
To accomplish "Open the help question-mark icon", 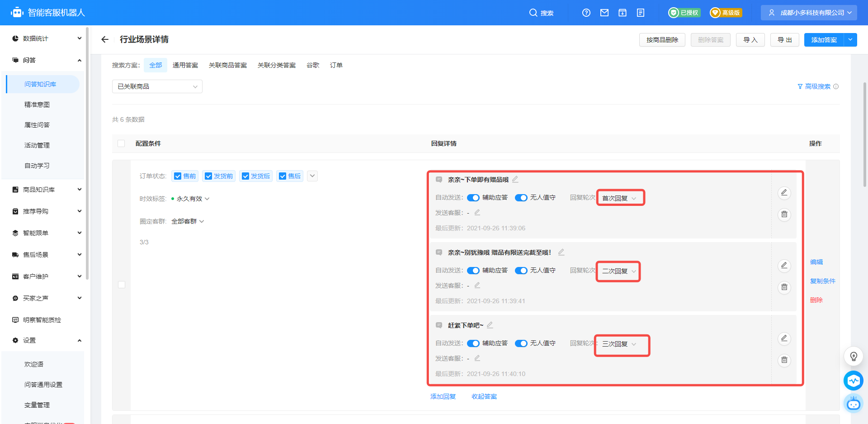I will click(586, 13).
